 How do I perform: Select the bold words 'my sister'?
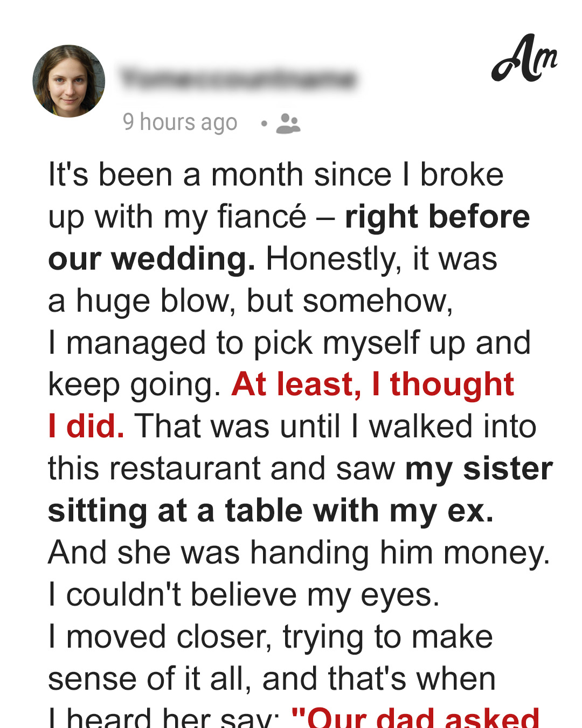pyautogui.click(x=479, y=469)
